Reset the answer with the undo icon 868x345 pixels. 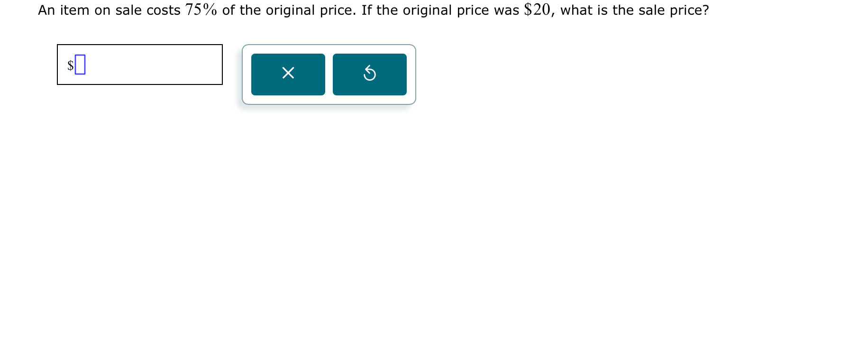370,74
